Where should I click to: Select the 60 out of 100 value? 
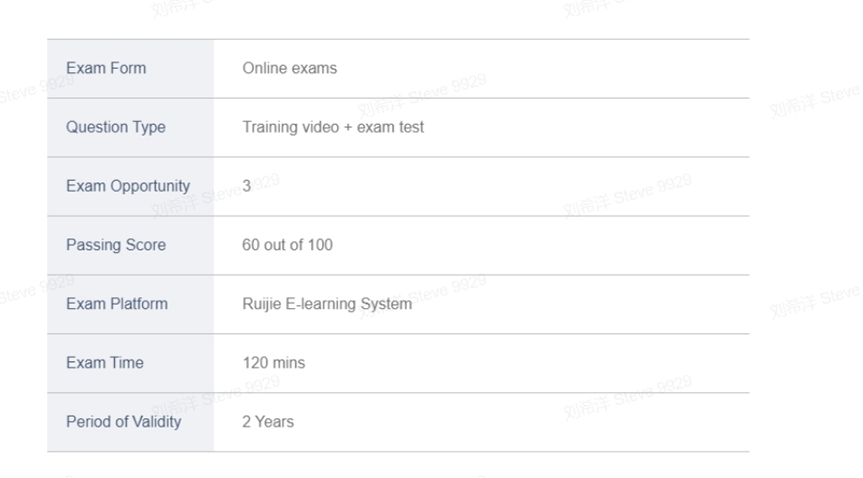287,245
